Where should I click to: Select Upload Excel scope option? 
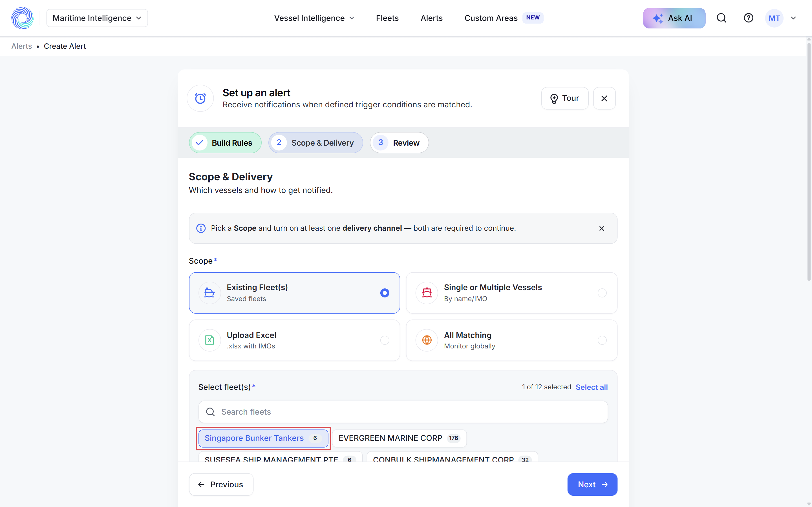[294, 340]
